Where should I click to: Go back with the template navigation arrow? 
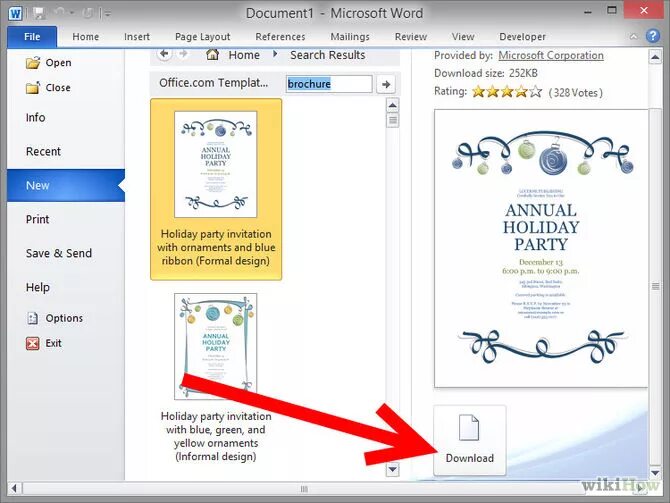coord(165,54)
